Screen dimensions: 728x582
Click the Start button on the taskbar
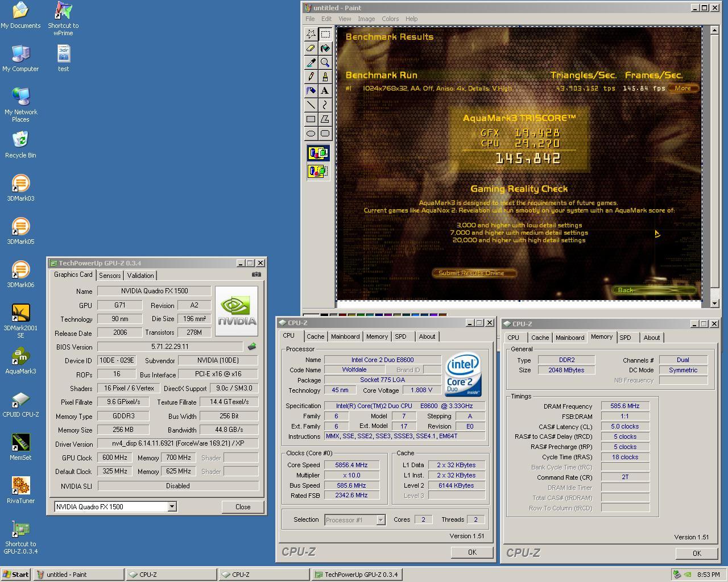pos(16,574)
